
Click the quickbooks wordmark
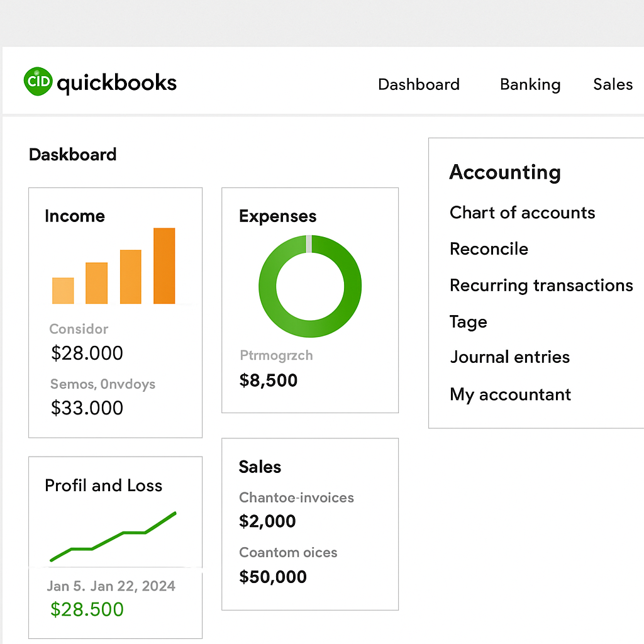tap(116, 84)
